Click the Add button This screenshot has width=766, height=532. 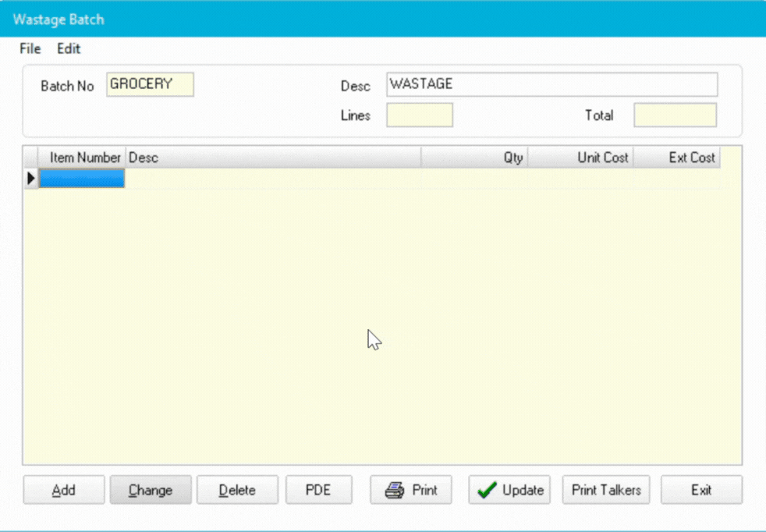[63, 490]
